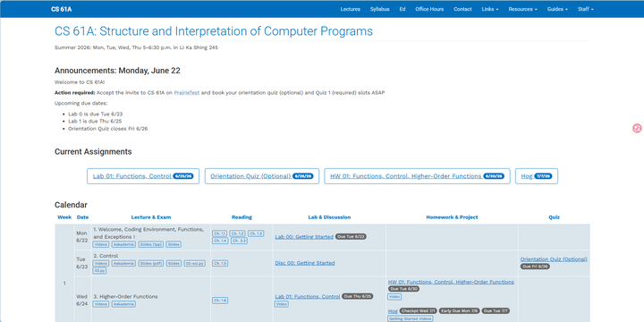
Task: Open the Hog current assignment card
Action: [x=537, y=176]
